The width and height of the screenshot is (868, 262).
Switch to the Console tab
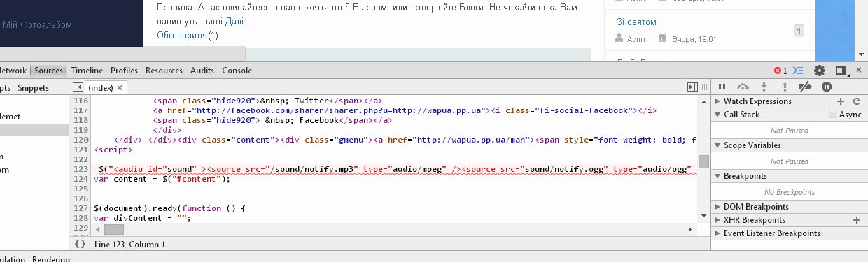click(237, 71)
